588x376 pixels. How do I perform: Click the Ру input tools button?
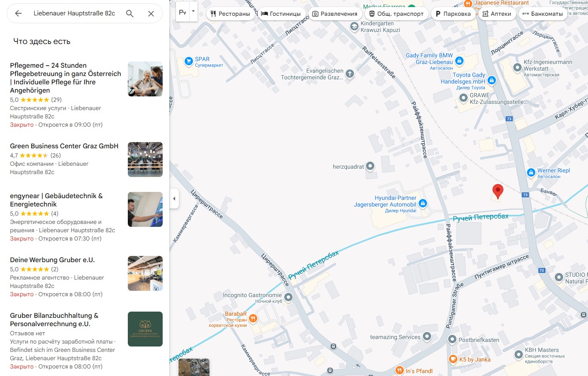(183, 12)
